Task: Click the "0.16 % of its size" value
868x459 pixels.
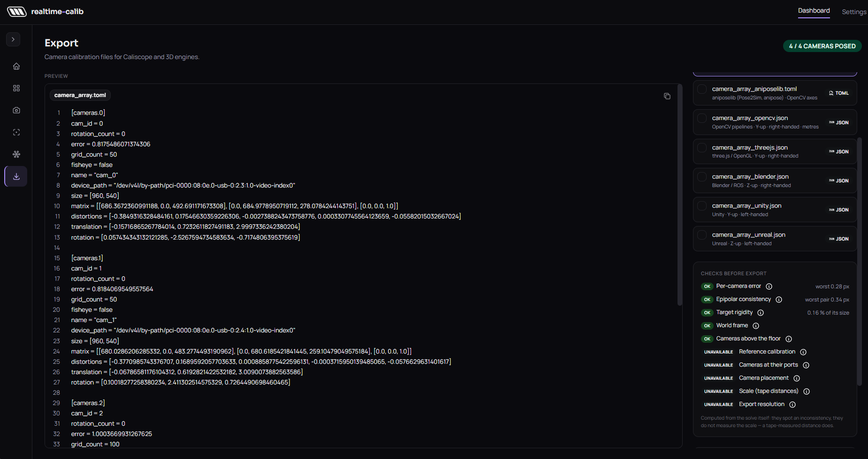Action: tap(828, 313)
